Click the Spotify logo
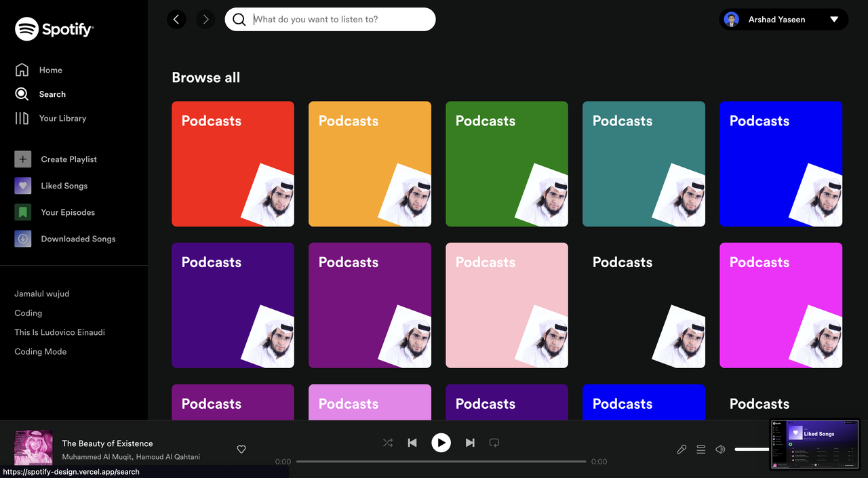Screen dimensions: 868x478 point(54,28)
